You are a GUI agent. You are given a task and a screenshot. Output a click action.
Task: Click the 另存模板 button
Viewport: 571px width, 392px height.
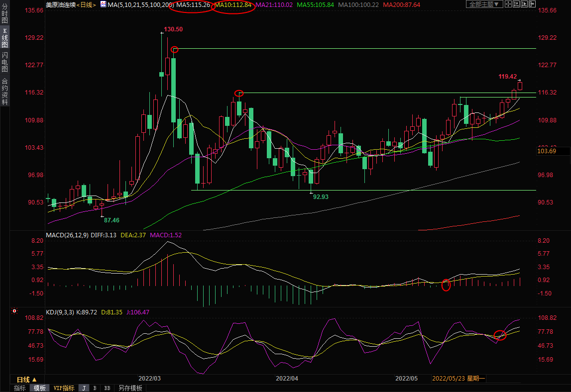[130, 388]
